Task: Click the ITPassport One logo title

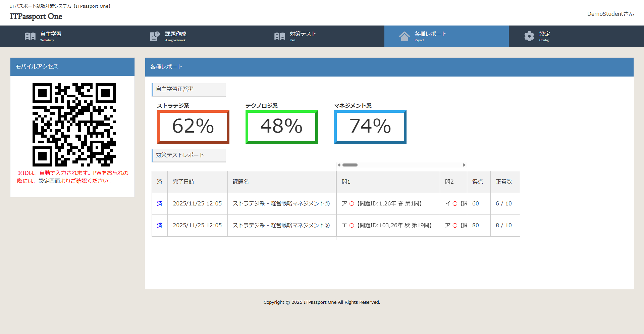Action: 36,16
